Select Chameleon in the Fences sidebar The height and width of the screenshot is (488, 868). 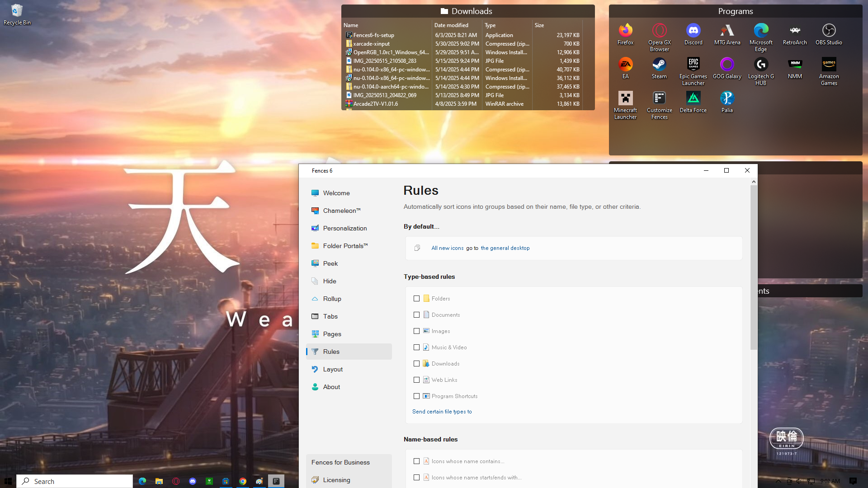click(x=349, y=211)
